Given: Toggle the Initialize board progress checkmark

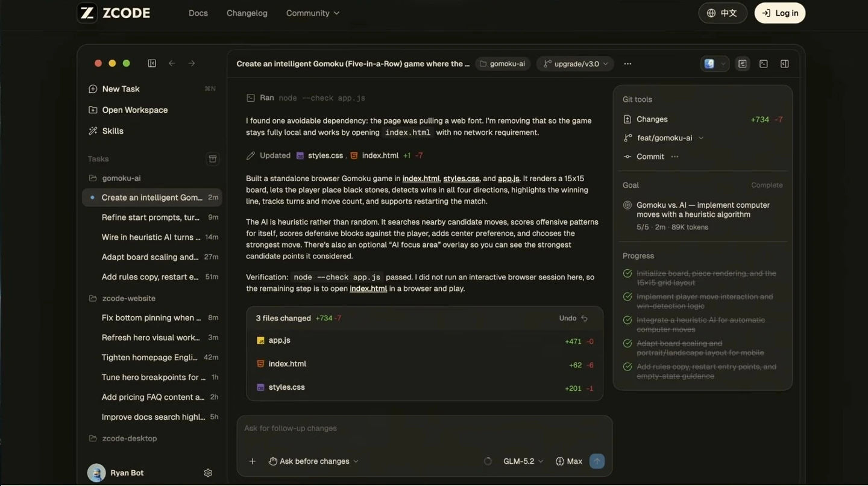Looking at the screenshot, I should coord(627,273).
